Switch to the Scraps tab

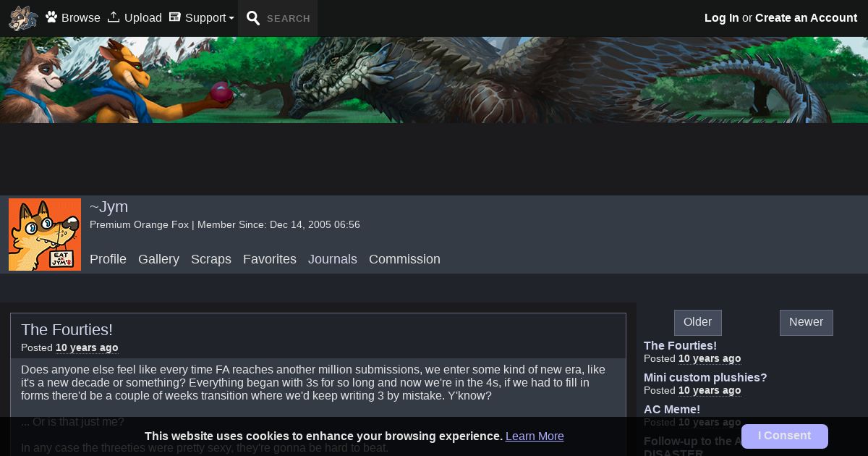(211, 259)
